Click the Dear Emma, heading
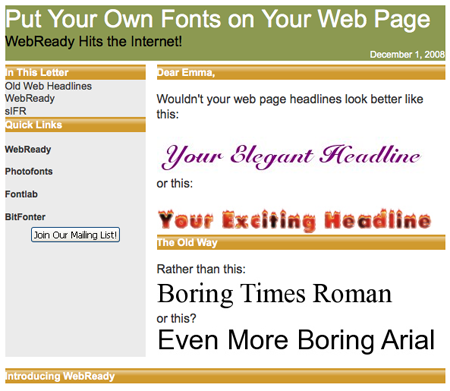Viewport: 450px width, 391px height. (301, 72)
